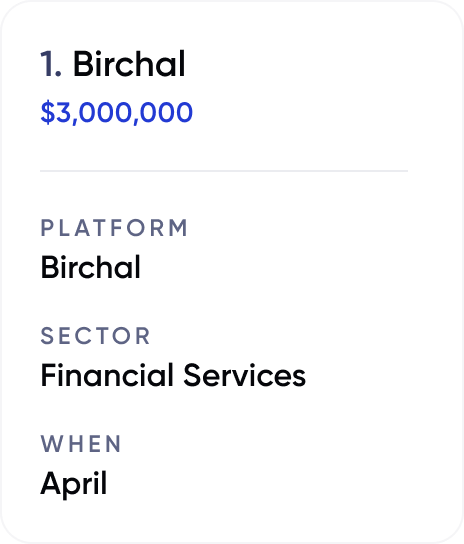Viewport: 464px width, 544px height.
Task: Click the letter P in PLATFORM
Action: point(47,228)
